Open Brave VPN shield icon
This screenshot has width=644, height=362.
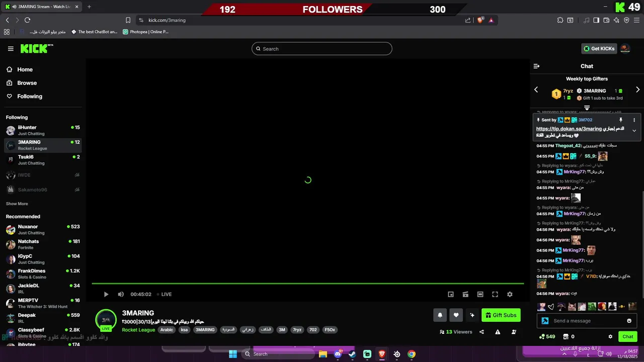[x=626, y=20]
